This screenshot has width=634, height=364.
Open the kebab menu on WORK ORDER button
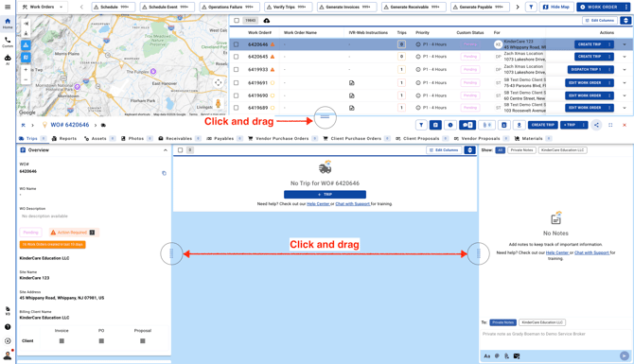point(625,7)
